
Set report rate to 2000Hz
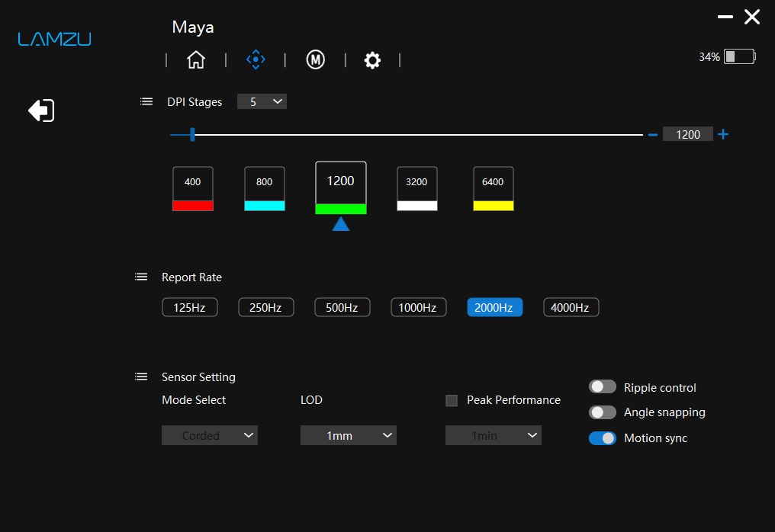(495, 307)
